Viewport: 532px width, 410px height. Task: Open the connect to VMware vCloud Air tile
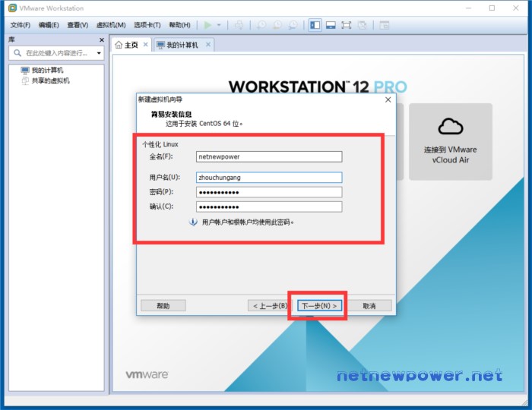pyautogui.click(x=450, y=142)
